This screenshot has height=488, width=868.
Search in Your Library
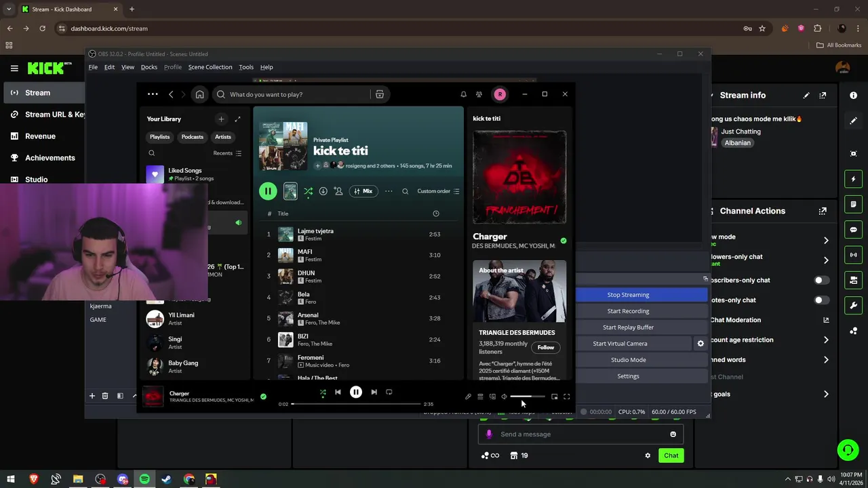tap(152, 153)
